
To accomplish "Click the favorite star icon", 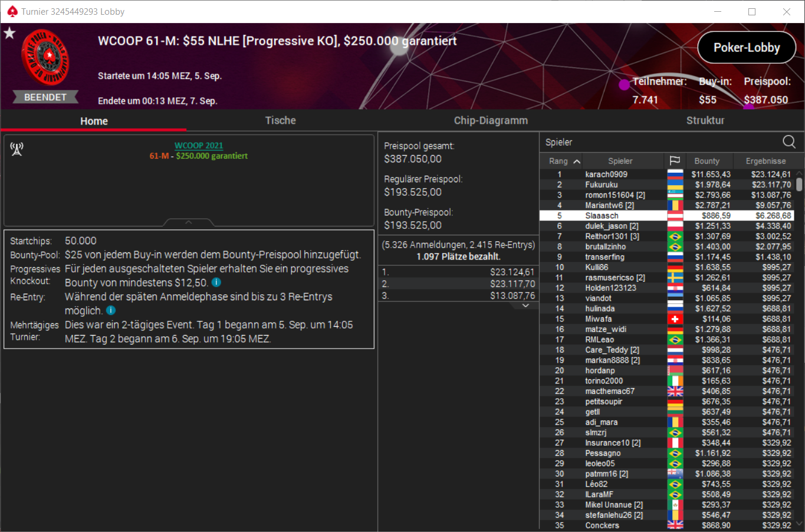I will tap(9, 33).
